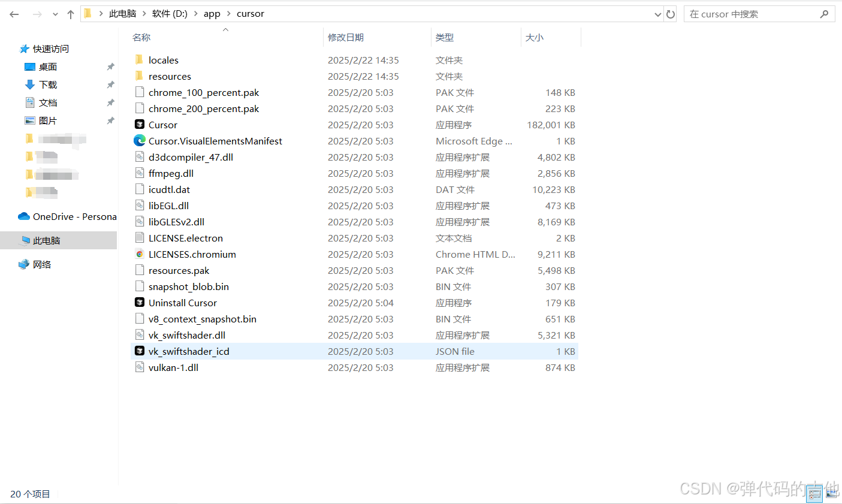Open 图片 in the navigation pane

point(48,120)
